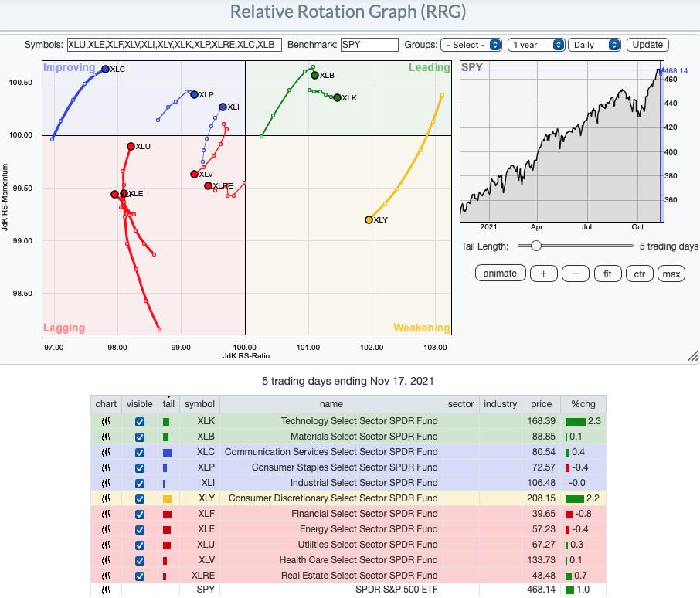The height and width of the screenshot is (598, 700).
Task: Click the XLV head marker on the RRG
Action: 194,174
